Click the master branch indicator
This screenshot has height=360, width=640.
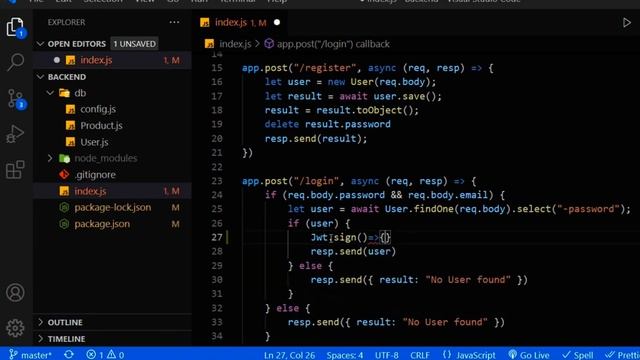pyautogui.click(x=30, y=354)
